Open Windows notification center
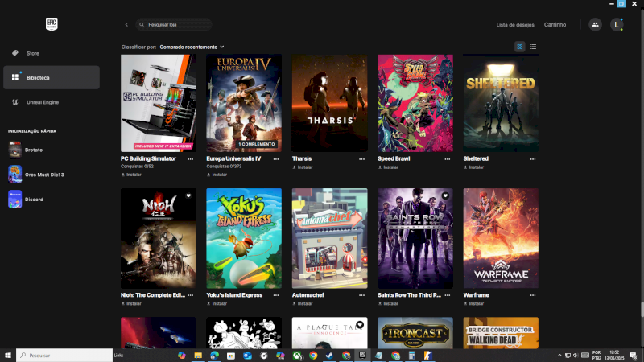 [x=634, y=356]
